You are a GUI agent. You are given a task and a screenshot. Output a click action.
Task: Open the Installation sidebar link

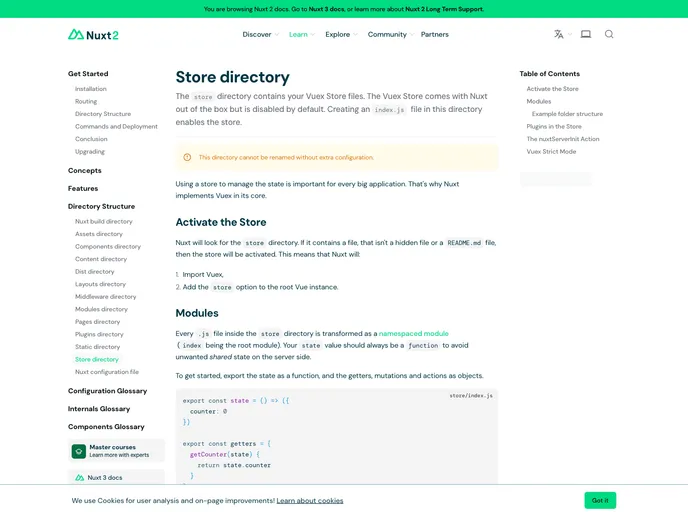[x=90, y=89]
